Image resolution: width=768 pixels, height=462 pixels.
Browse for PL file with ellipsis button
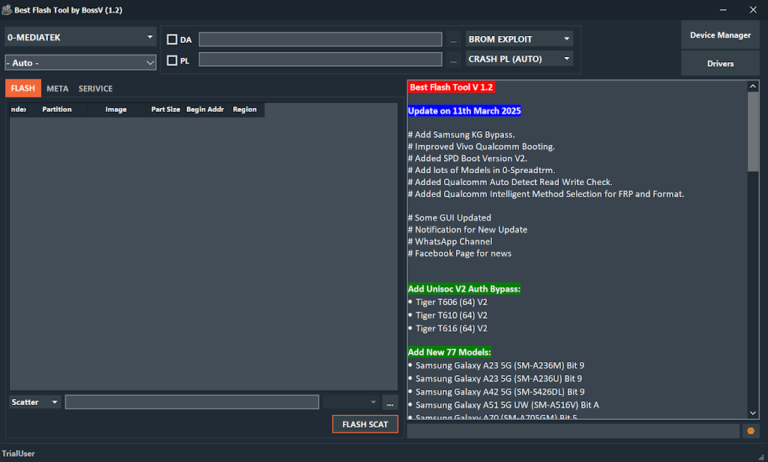pos(453,60)
